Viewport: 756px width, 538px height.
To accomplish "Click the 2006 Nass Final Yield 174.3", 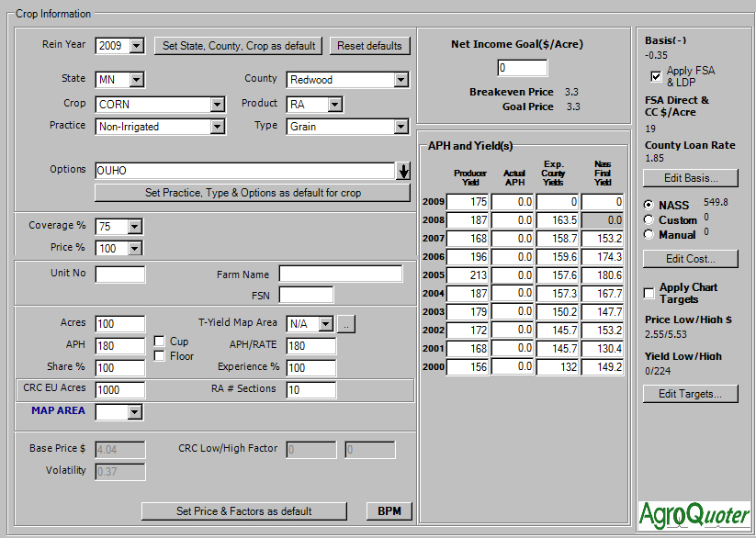I will point(603,257).
